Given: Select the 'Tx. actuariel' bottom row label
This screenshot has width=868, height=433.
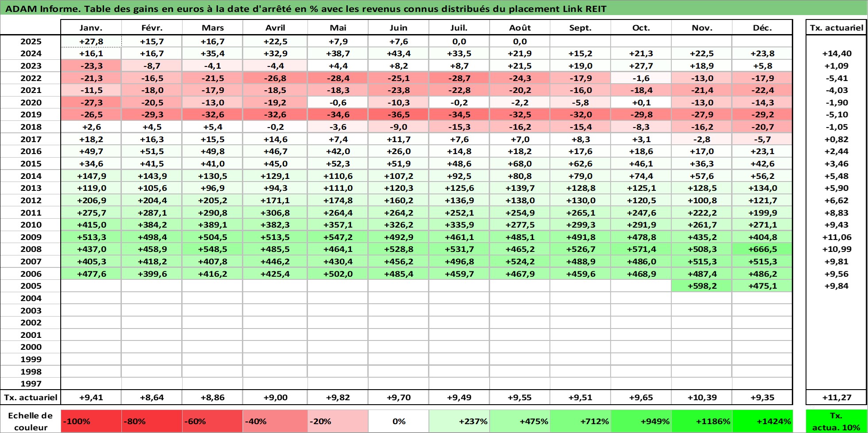Looking at the screenshot, I should pos(31,397).
